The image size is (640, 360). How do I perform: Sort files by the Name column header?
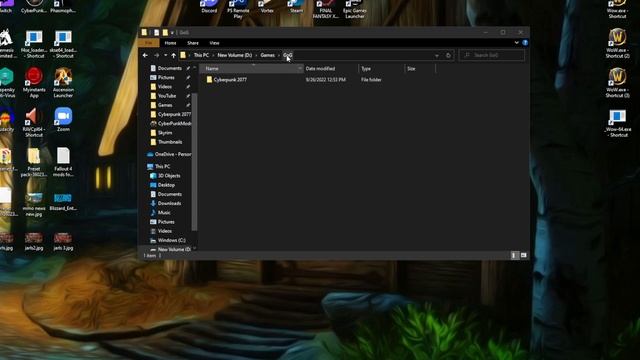(x=250, y=69)
